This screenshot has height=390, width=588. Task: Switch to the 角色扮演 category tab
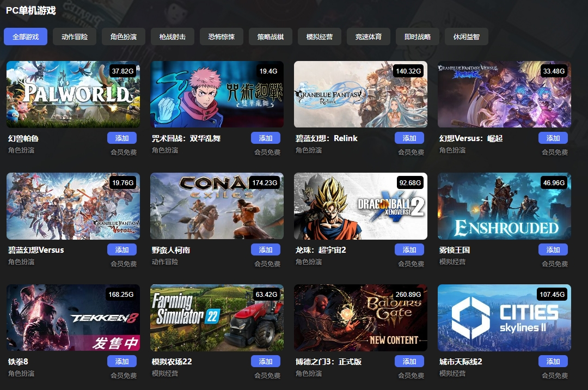click(x=124, y=36)
